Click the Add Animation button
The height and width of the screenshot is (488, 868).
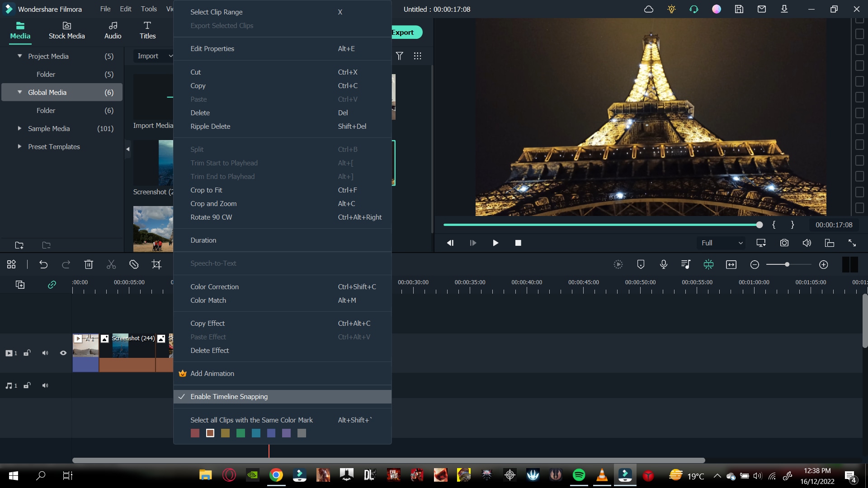[212, 373]
